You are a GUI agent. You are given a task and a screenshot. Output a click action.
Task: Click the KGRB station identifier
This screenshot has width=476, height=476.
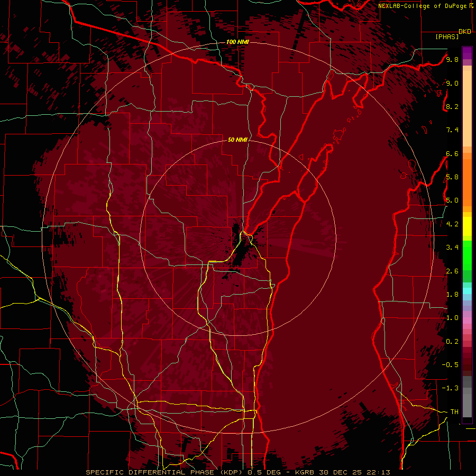pyautogui.click(x=305, y=472)
